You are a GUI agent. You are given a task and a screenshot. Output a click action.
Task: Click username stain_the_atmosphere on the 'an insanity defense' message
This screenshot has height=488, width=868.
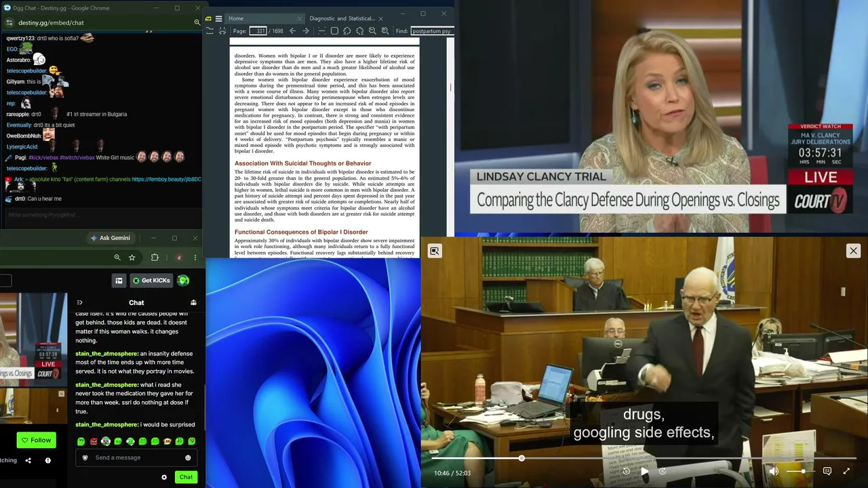[106, 354]
